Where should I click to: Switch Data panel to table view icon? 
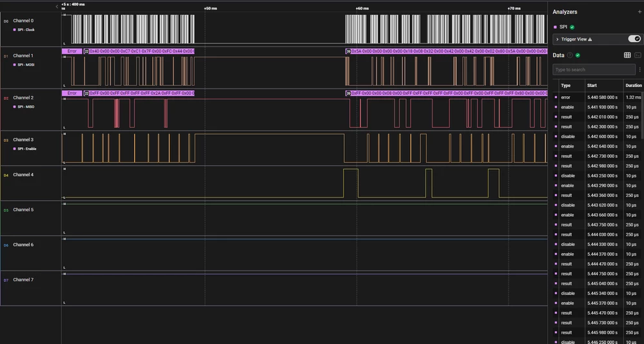(627, 55)
